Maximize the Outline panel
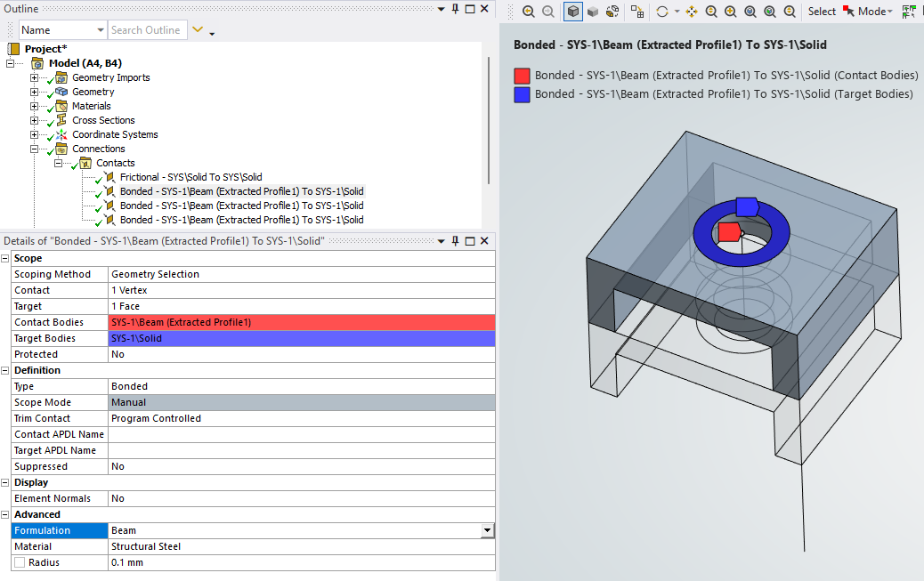The image size is (924, 581). (470, 9)
